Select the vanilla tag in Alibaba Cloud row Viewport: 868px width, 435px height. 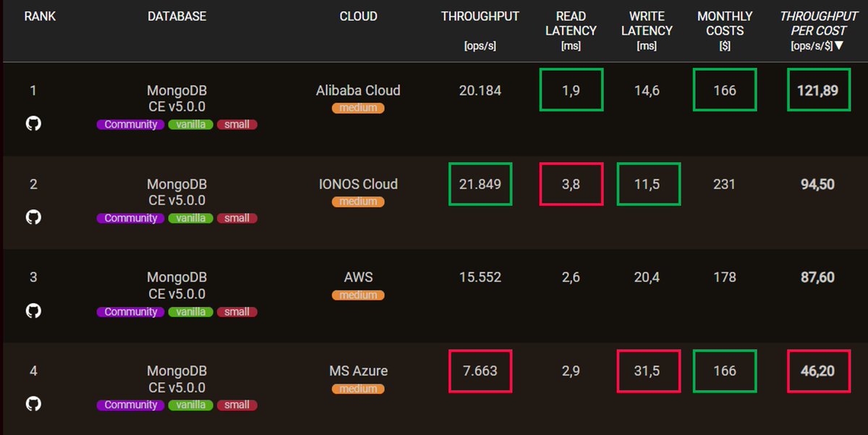pos(191,124)
